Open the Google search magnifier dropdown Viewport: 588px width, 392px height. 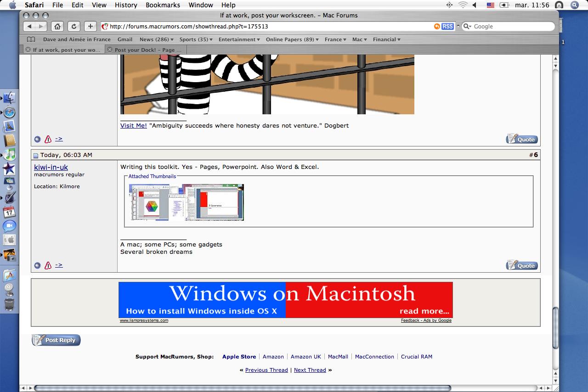[x=467, y=27]
